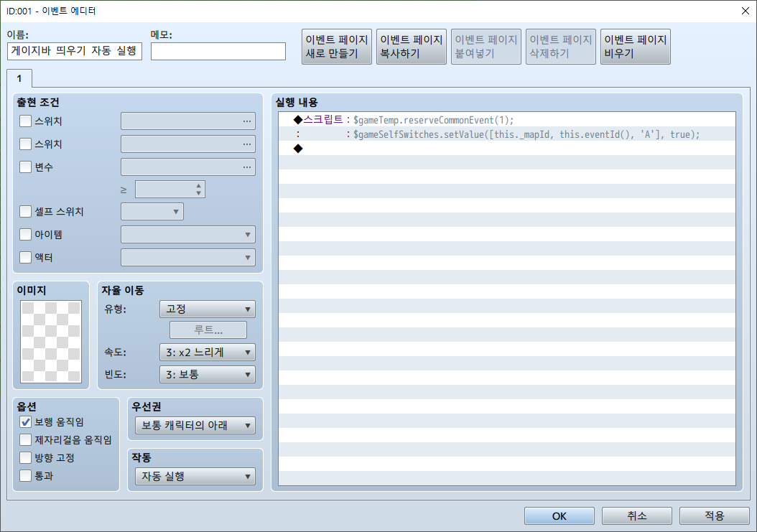
Task: Check the 변수 condition checkbox
Action: [26, 167]
